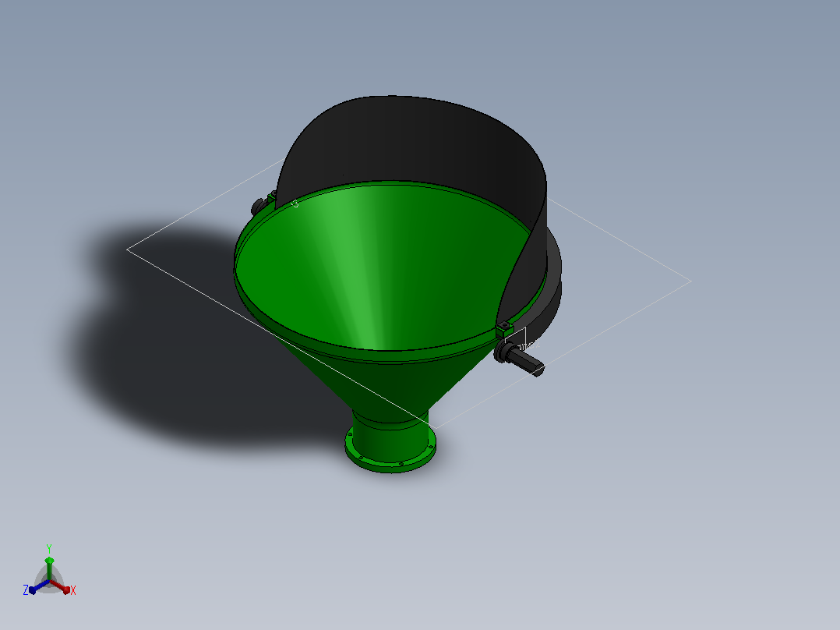The height and width of the screenshot is (630, 840).
Task: Select the green funnel cone inner surface
Action: pos(383,268)
